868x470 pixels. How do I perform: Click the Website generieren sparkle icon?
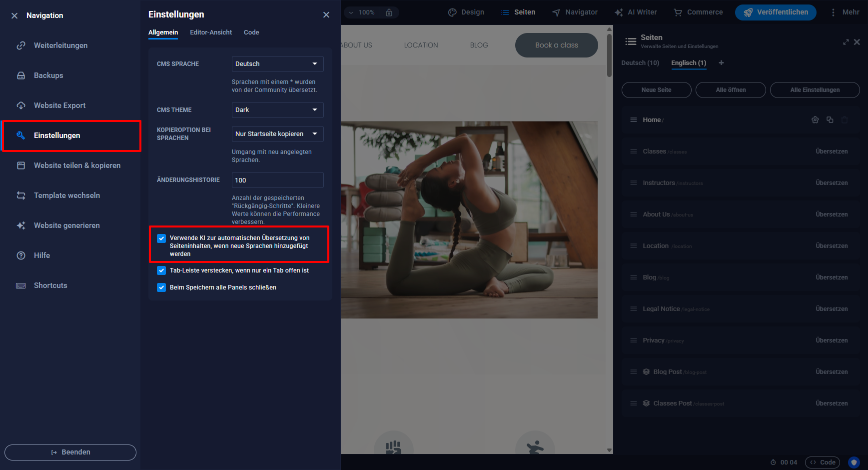click(21, 225)
